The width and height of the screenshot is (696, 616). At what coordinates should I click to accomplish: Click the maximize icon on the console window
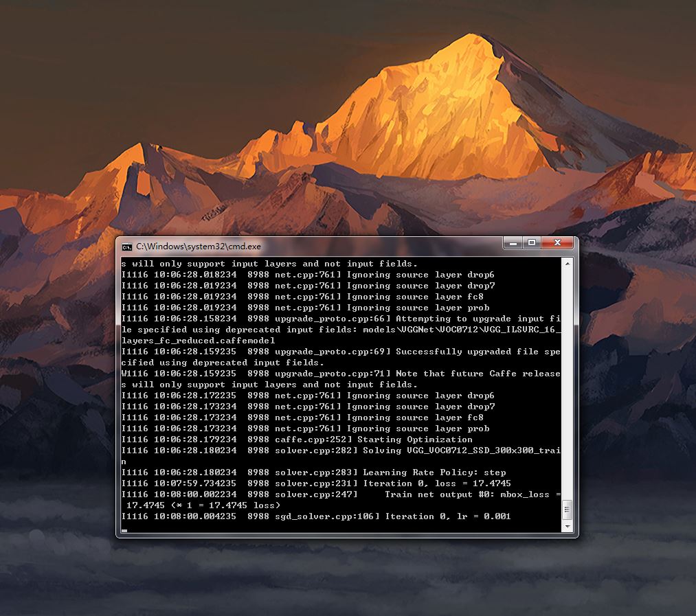[533, 243]
